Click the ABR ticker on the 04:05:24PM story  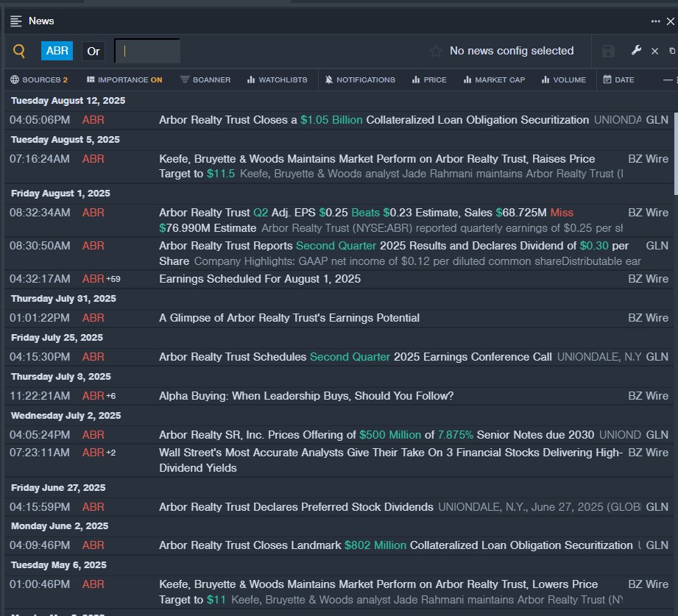(x=93, y=434)
